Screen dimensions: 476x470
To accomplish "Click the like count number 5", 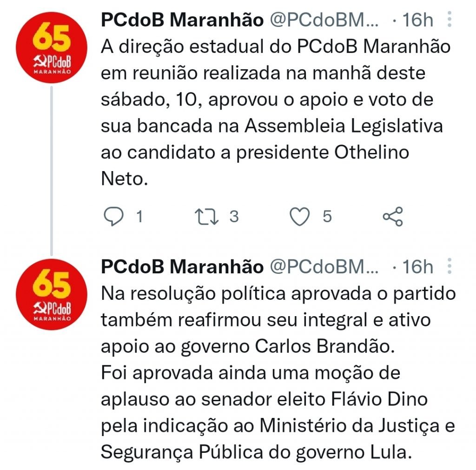I will 327,217.
